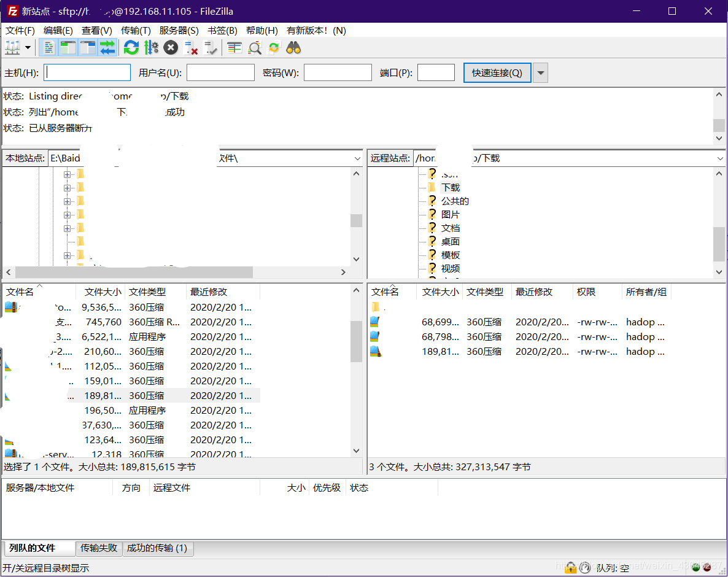The width and height of the screenshot is (728, 577).
Task: Toggle the local directory tree display
Action: point(68,47)
